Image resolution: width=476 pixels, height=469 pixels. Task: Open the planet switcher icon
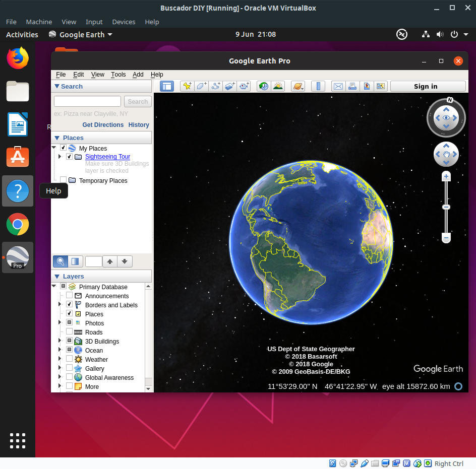[298, 86]
